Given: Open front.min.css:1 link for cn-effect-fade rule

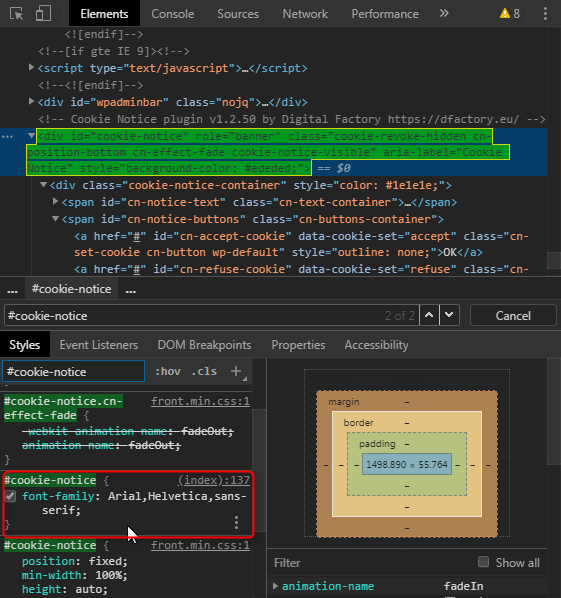Looking at the screenshot, I should (200, 401).
